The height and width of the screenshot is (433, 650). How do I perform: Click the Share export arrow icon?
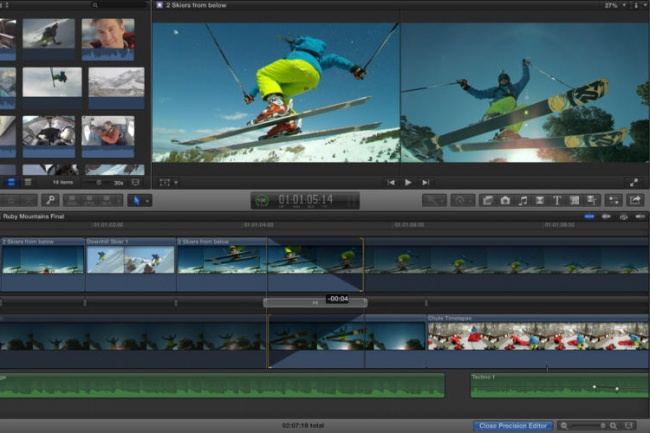tap(635, 201)
